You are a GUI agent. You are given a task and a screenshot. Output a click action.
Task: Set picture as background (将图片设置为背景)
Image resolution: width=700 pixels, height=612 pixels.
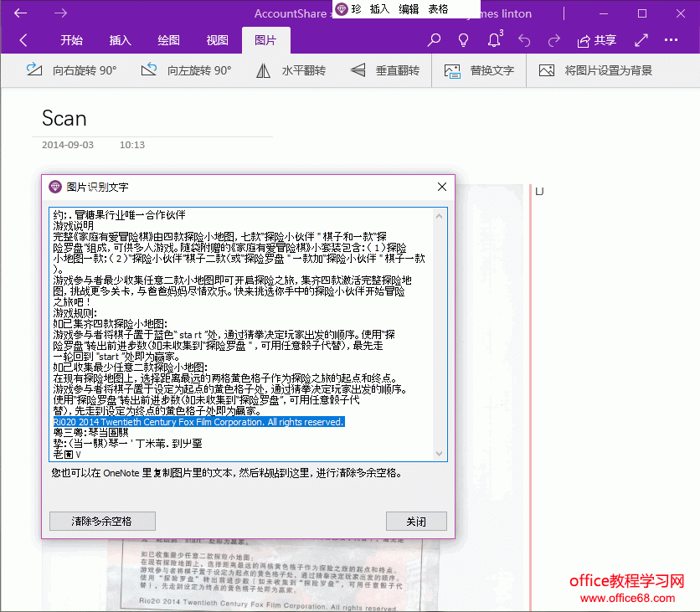coord(595,71)
